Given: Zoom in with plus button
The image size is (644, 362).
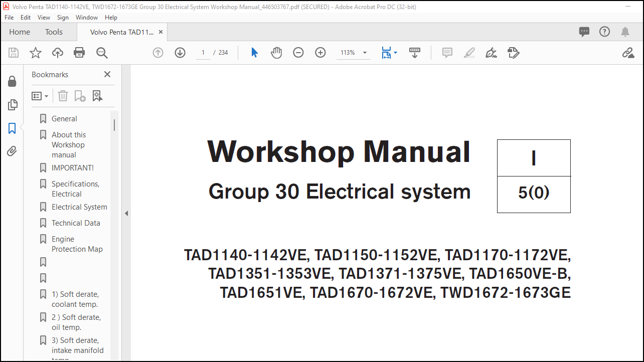Looking at the screenshot, I should (320, 53).
